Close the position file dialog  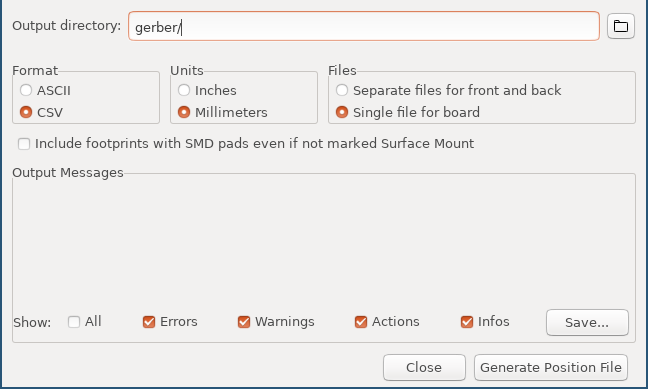tap(424, 368)
